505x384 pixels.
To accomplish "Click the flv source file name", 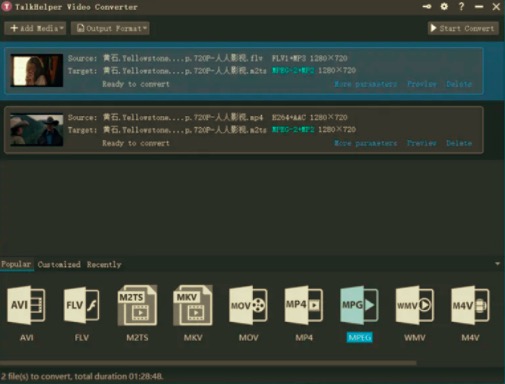I will tap(183, 58).
